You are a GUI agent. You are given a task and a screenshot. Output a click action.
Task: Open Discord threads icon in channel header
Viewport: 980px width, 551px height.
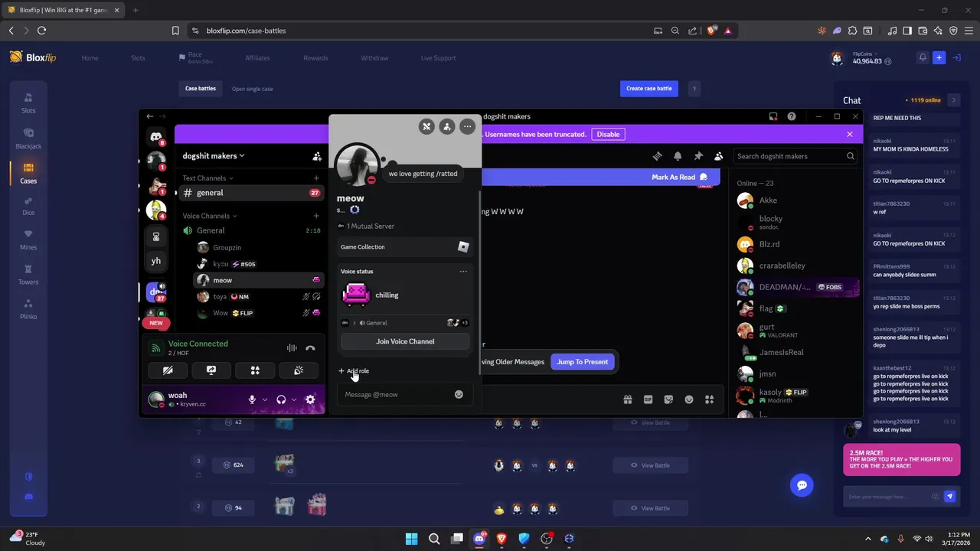(657, 156)
